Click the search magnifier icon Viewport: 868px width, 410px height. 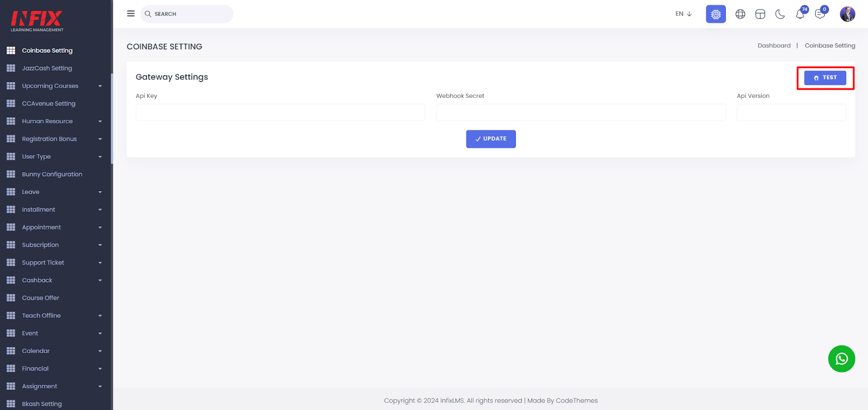point(148,14)
